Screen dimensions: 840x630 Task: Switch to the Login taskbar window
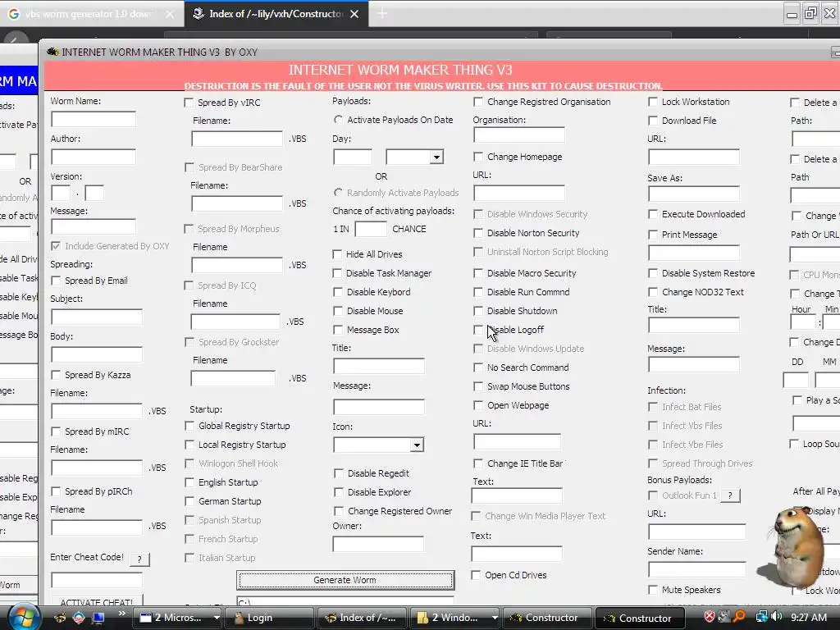pos(269,618)
